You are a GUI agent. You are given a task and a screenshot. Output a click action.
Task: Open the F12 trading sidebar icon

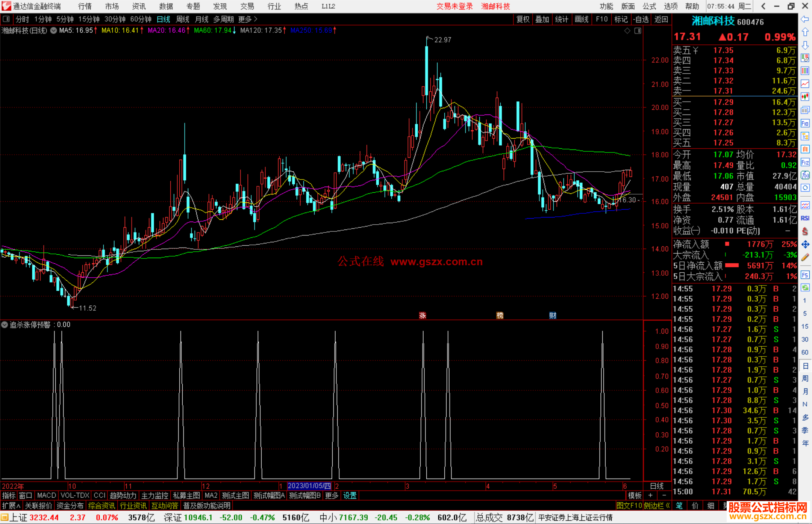[x=805, y=162]
